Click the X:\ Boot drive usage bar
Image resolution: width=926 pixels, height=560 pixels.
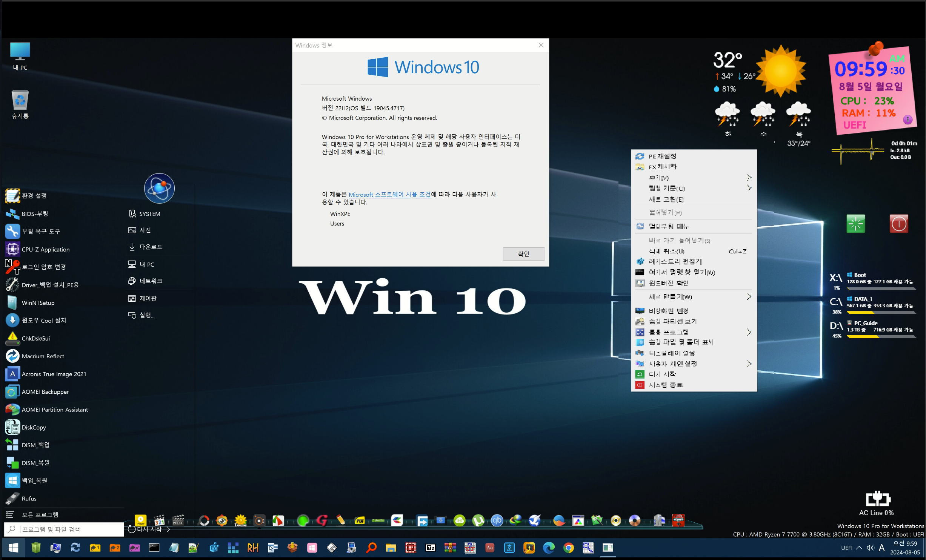click(x=881, y=288)
